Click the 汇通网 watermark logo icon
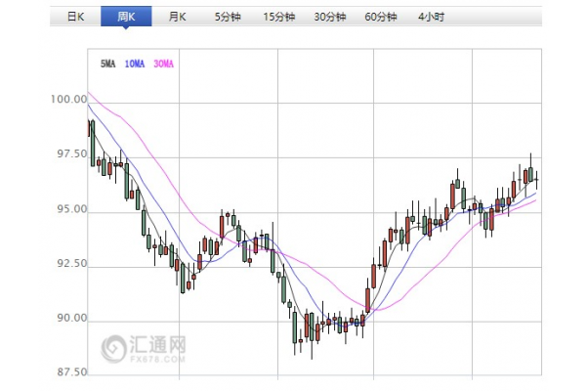Viewport: 588px width, 391px height. point(115,349)
